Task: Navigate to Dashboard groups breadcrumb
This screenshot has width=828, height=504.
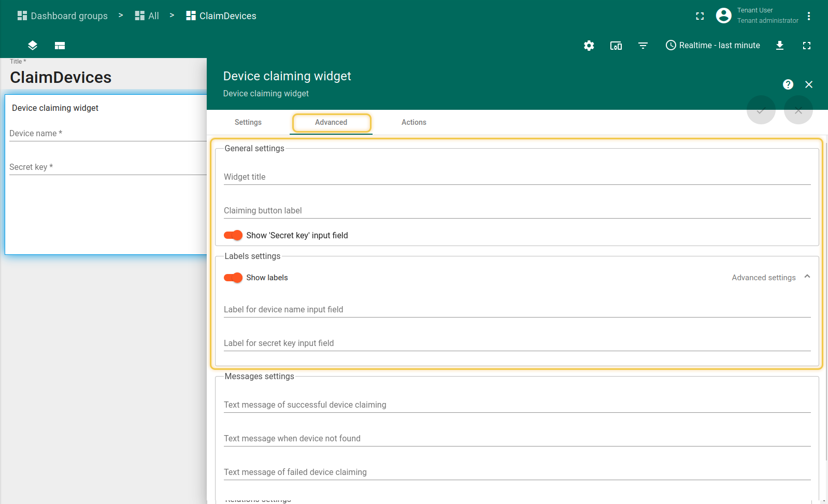Action: pos(63,16)
